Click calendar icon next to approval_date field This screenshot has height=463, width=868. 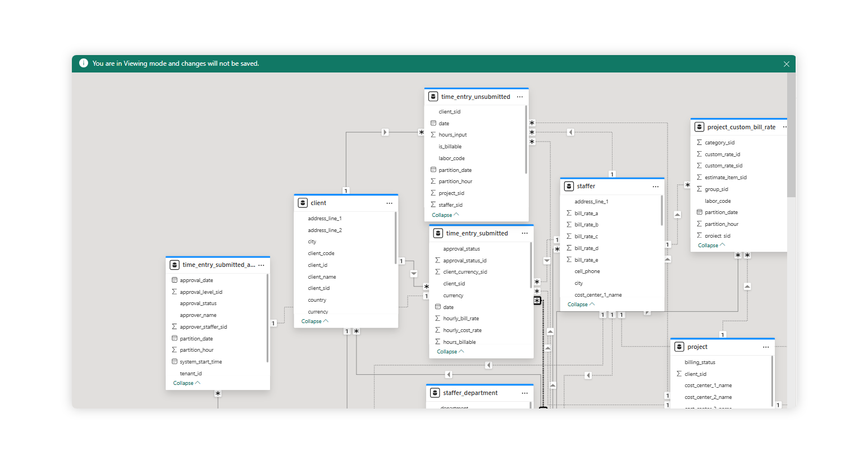(174, 280)
